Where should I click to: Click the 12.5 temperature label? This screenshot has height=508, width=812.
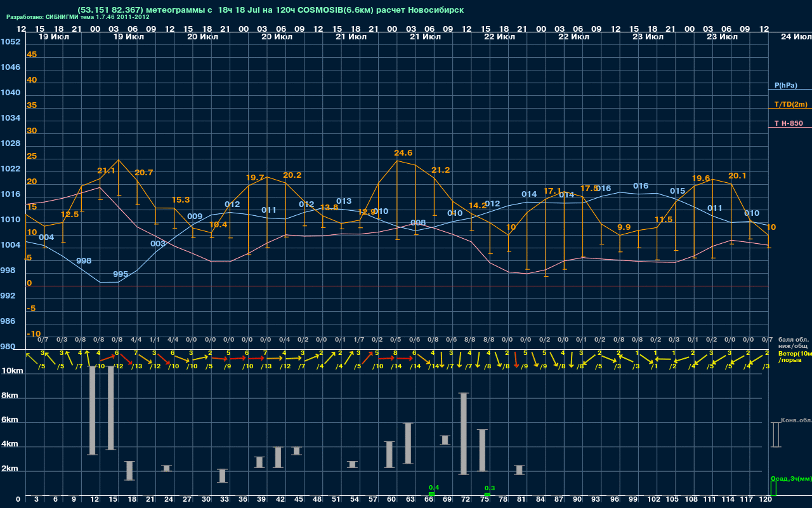point(70,215)
